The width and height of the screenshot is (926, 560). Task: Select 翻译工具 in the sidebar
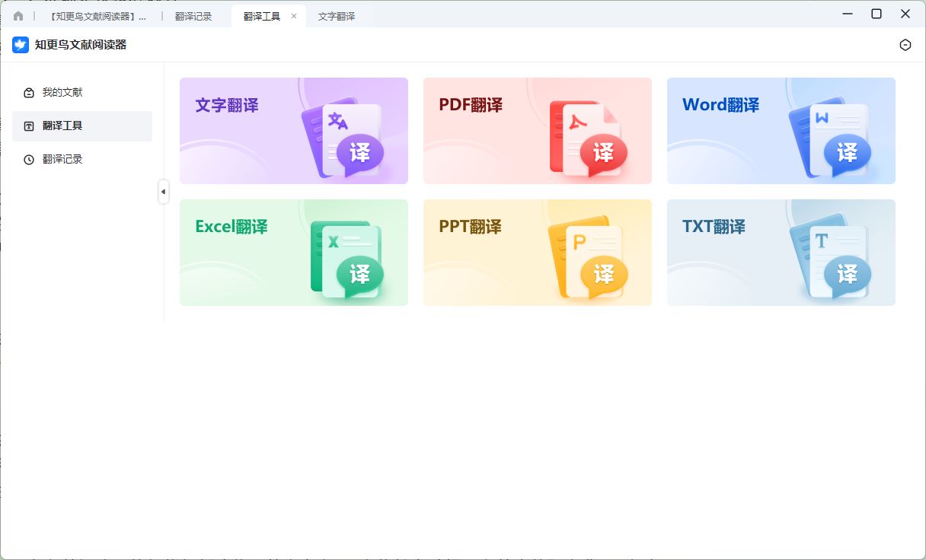(x=82, y=126)
